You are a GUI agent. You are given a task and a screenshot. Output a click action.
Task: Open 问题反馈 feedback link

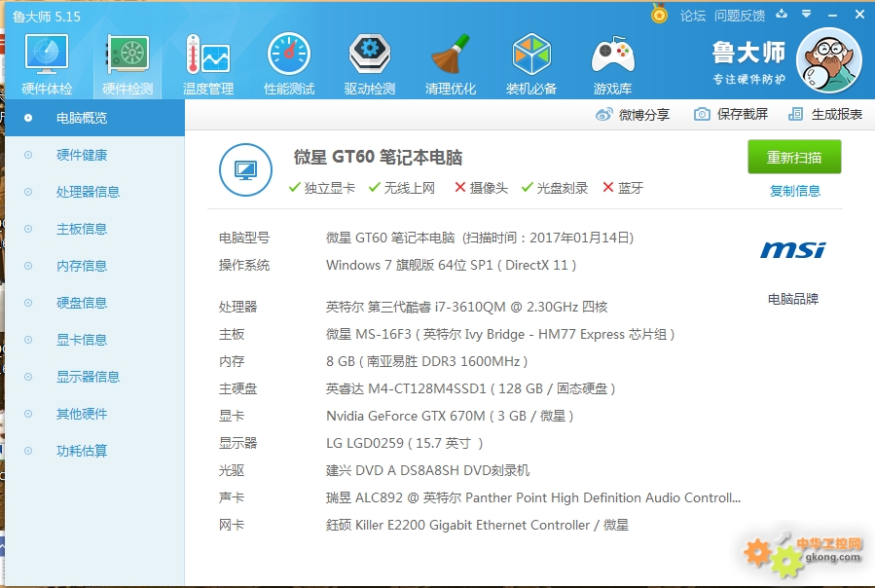(740, 16)
